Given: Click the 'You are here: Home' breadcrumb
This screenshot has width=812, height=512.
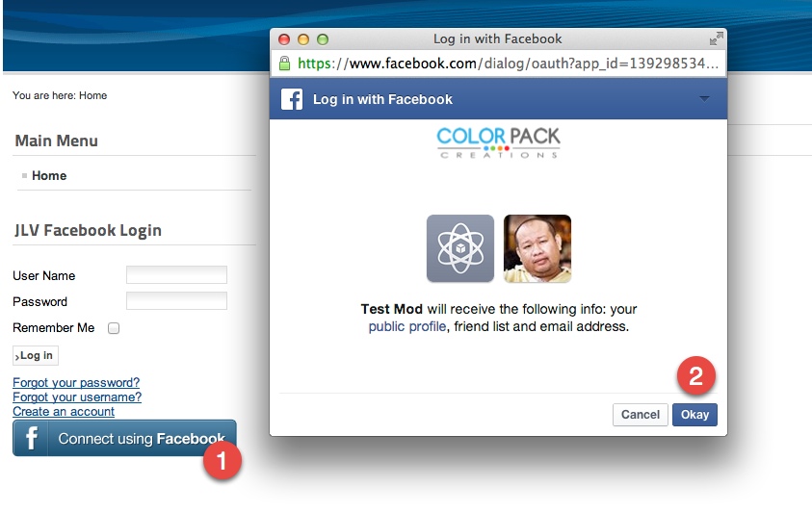Looking at the screenshot, I should (60, 95).
